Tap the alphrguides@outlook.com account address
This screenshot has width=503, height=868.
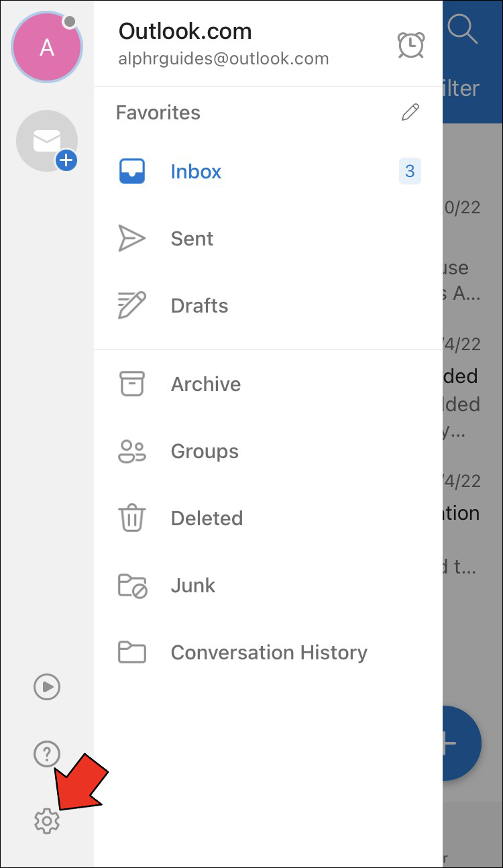point(223,59)
